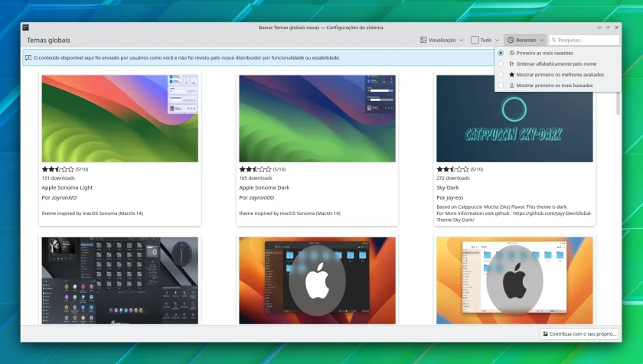The image size is (643, 364).
Task: Maximize the window with the up caret
Action: pos(608,28)
